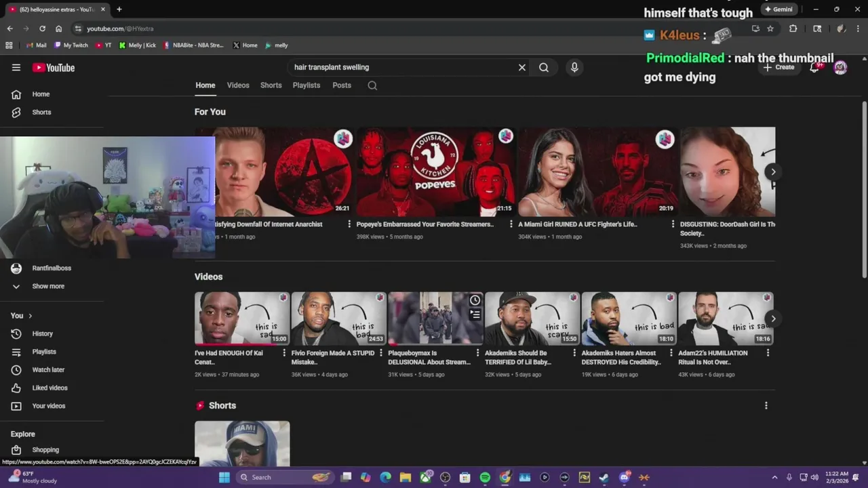Screen dimensions: 868x488
Task: Click the browser address bar URL
Action: (x=120, y=28)
